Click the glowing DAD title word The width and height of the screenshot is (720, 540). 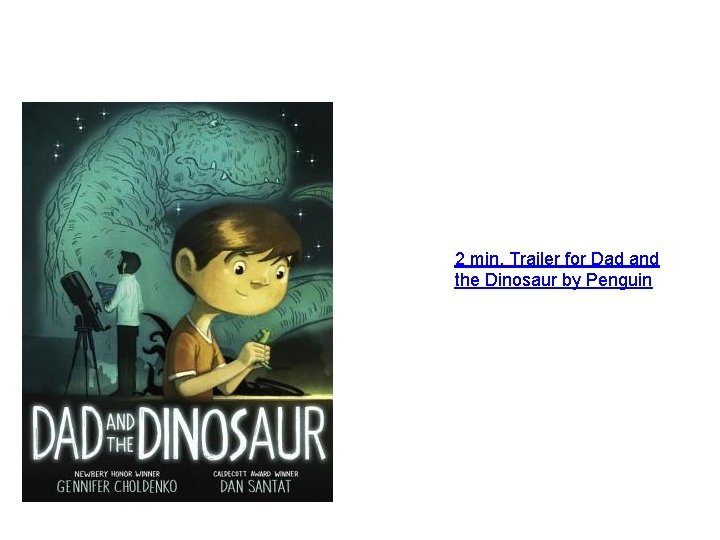click(68, 434)
